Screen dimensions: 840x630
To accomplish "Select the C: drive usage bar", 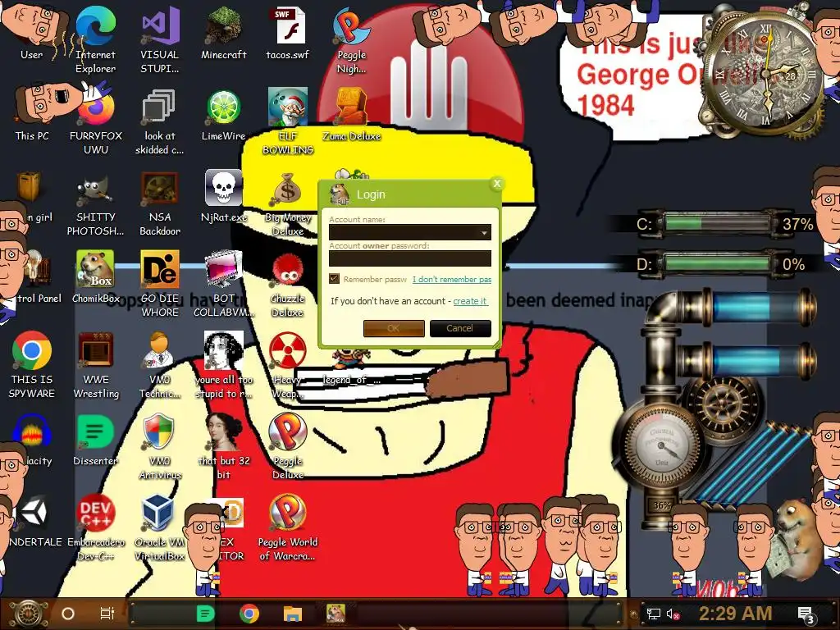I will pos(717,223).
